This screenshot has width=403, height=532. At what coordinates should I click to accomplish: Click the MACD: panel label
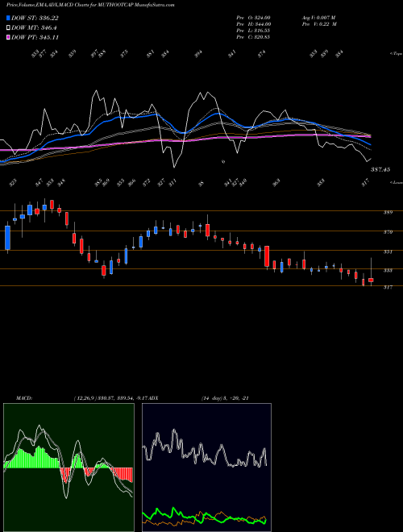pos(24,398)
